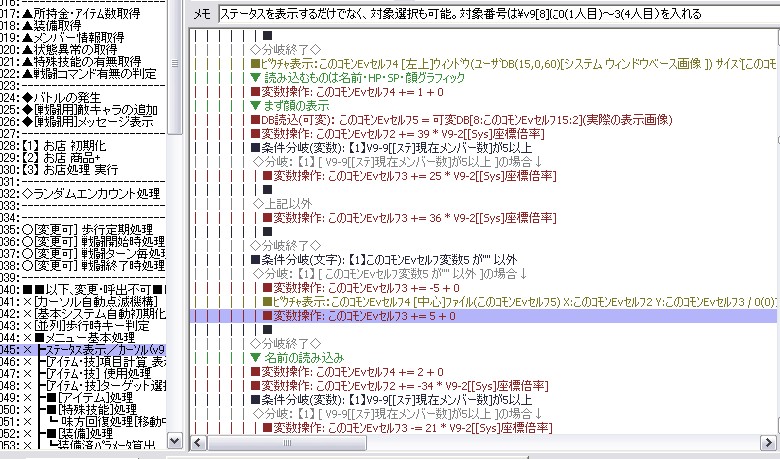Screen dimensions: 780x459
Task: Select list row 020 状態異常の取得
Action: pyautogui.click(x=83, y=49)
